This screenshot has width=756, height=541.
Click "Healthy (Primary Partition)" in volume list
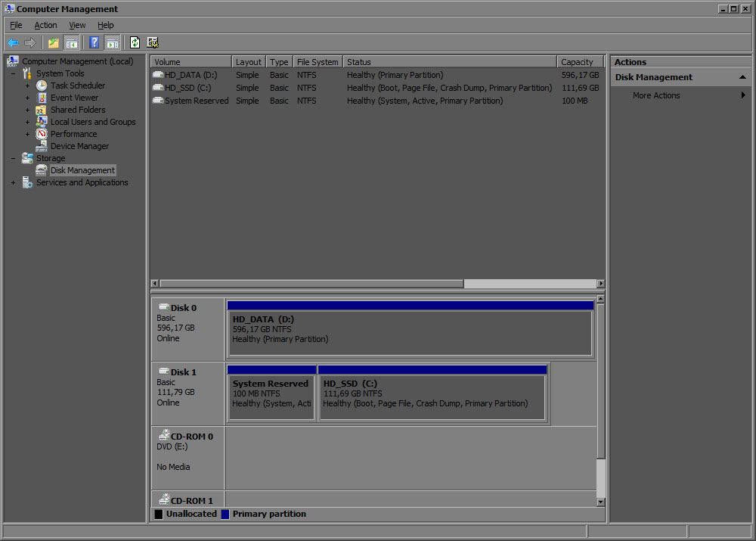point(395,75)
